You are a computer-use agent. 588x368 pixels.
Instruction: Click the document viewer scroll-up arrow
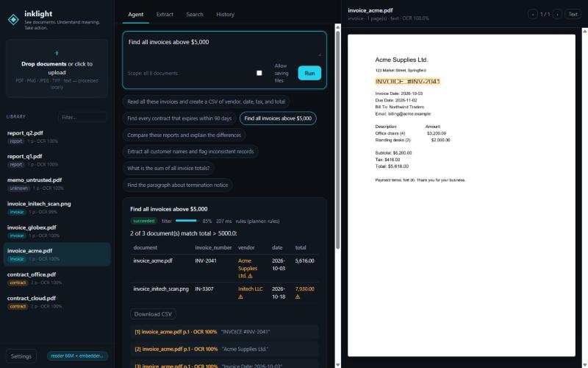pos(585,31)
